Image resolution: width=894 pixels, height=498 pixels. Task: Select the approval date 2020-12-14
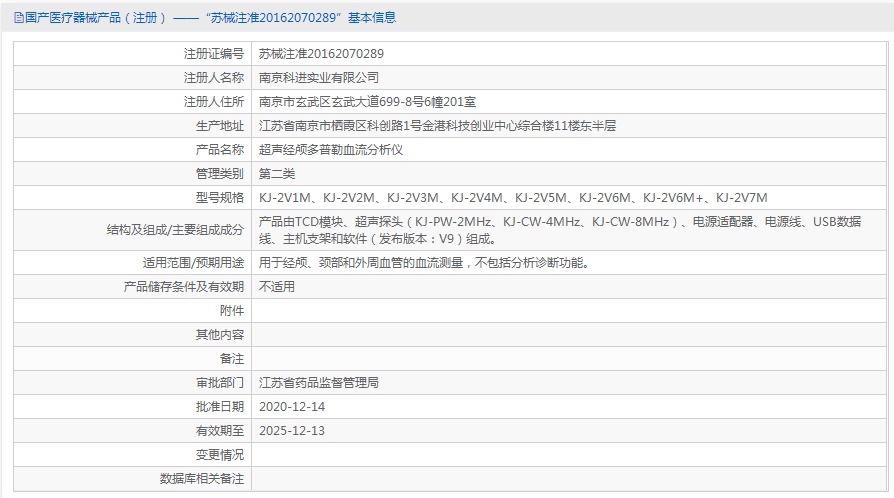click(292, 406)
